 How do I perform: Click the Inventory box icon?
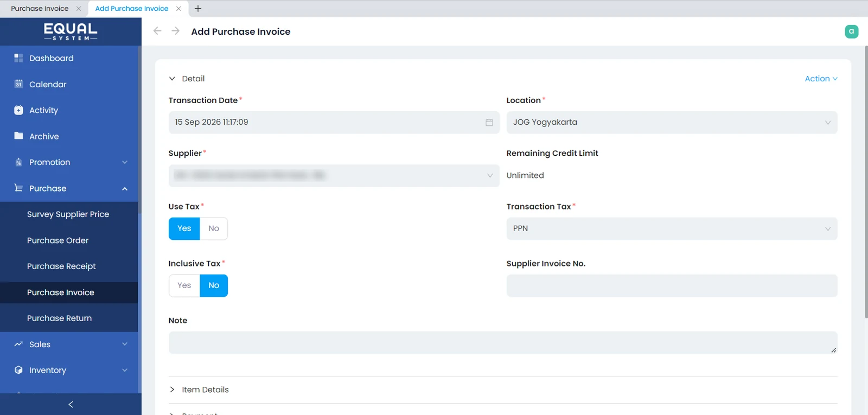(x=18, y=370)
